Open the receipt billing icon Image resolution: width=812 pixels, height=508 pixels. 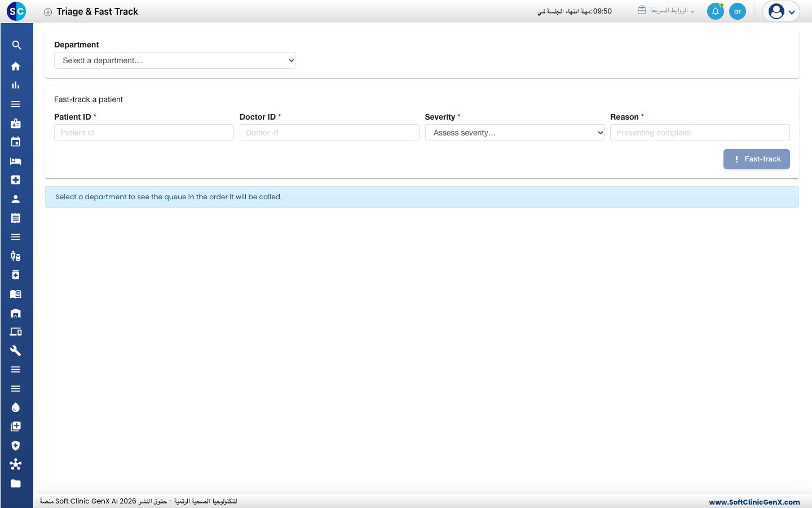16,218
